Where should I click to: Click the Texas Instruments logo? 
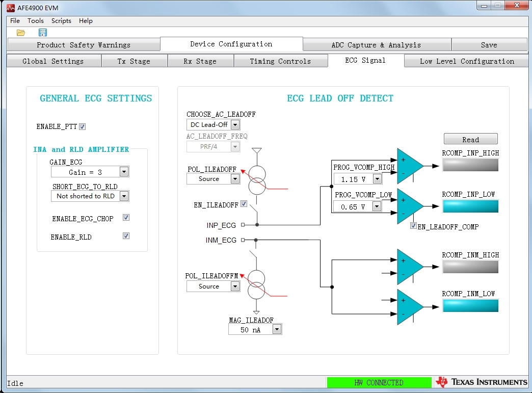click(482, 382)
